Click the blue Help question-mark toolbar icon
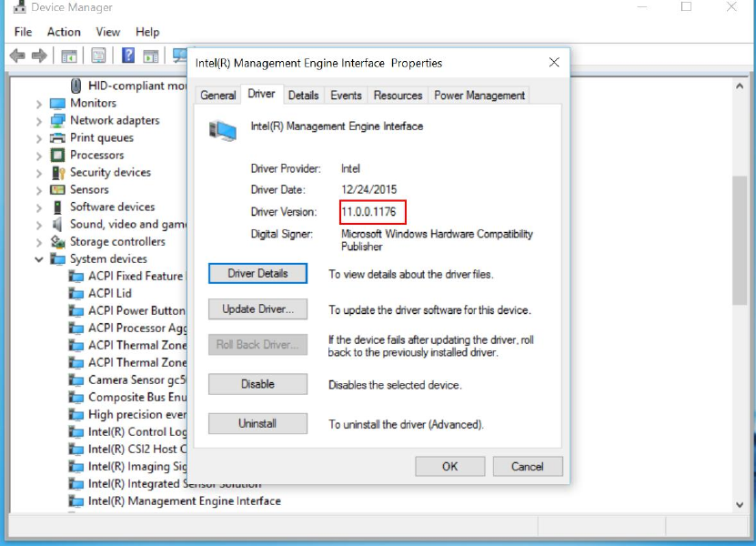 tap(128, 56)
